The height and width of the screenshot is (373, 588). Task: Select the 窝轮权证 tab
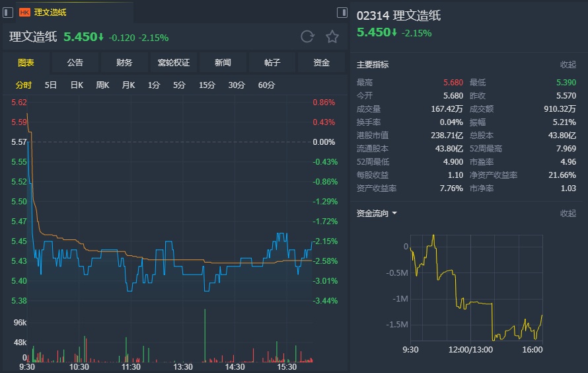(x=174, y=63)
